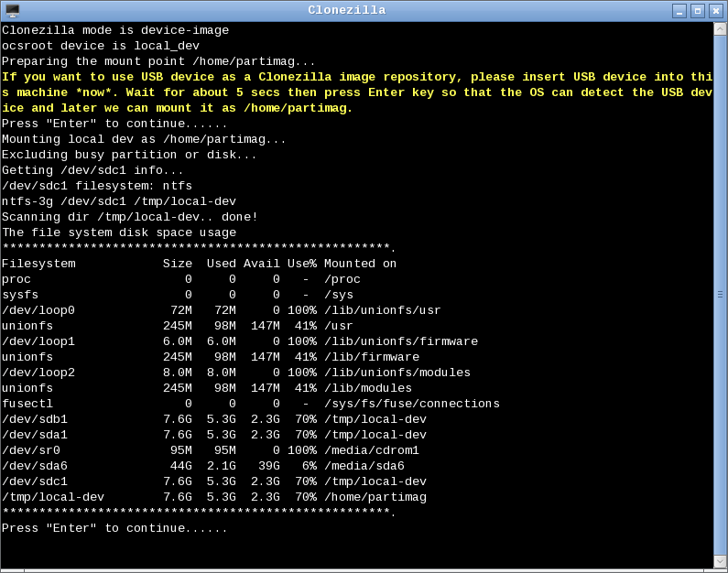Image resolution: width=728 pixels, height=573 pixels.
Task: Click the Clonezilla title bar text
Action: click(347, 10)
